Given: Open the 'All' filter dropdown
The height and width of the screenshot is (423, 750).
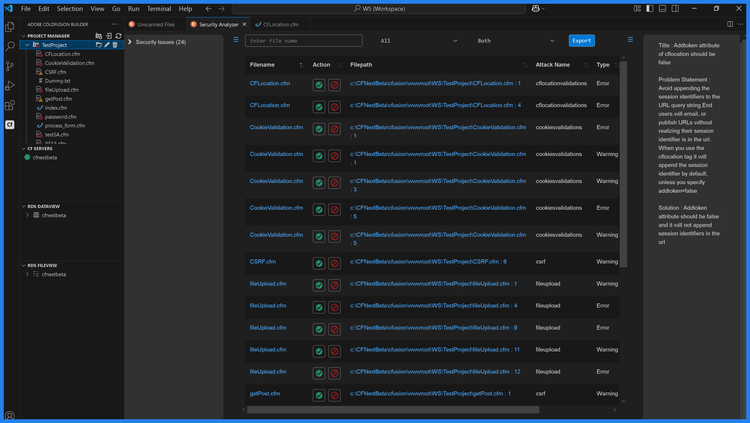Looking at the screenshot, I should [418, 41].
